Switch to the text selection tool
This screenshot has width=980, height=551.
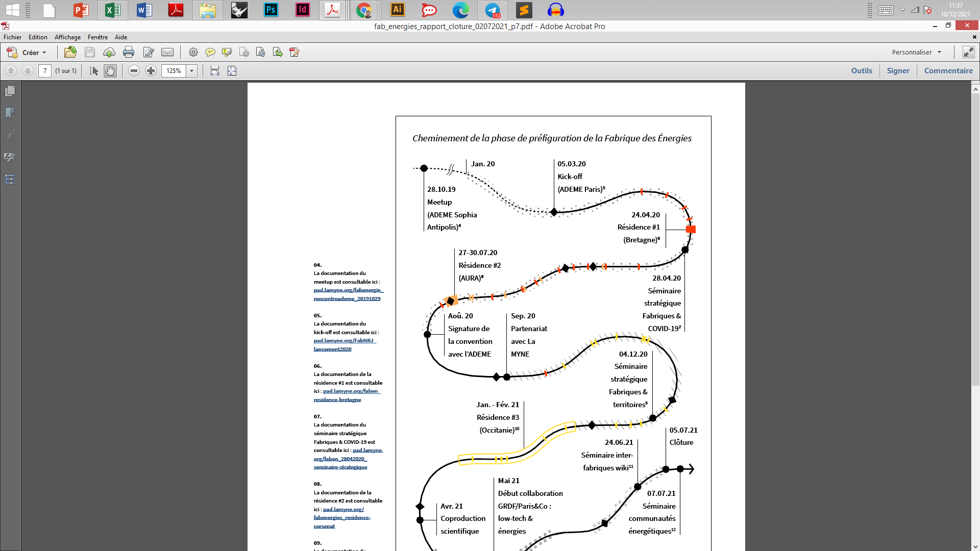[x=93, y=71]
